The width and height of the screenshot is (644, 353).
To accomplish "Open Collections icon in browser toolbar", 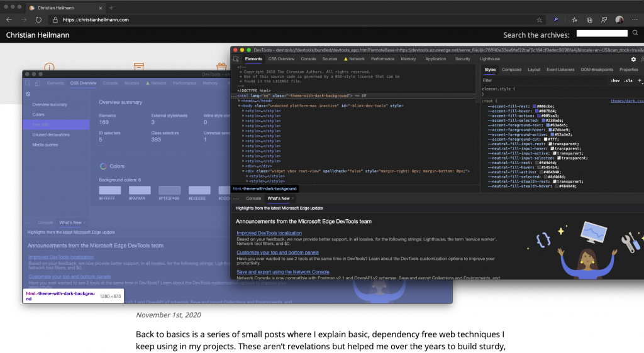I will click(x=589, y=19).
